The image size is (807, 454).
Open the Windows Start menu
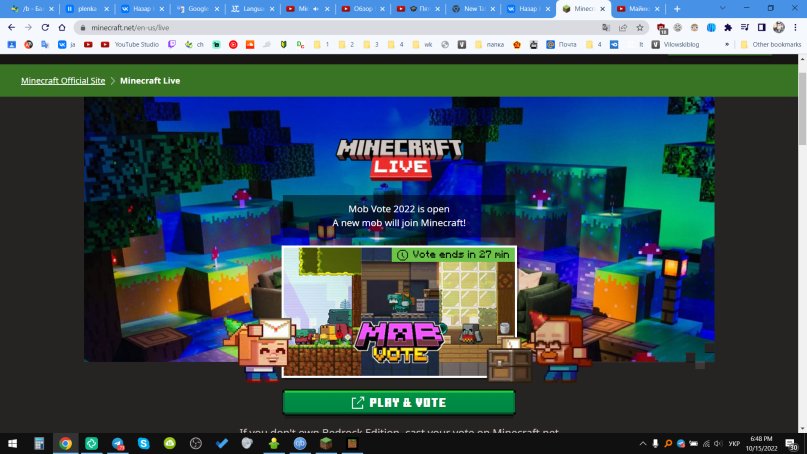(13, 443)
